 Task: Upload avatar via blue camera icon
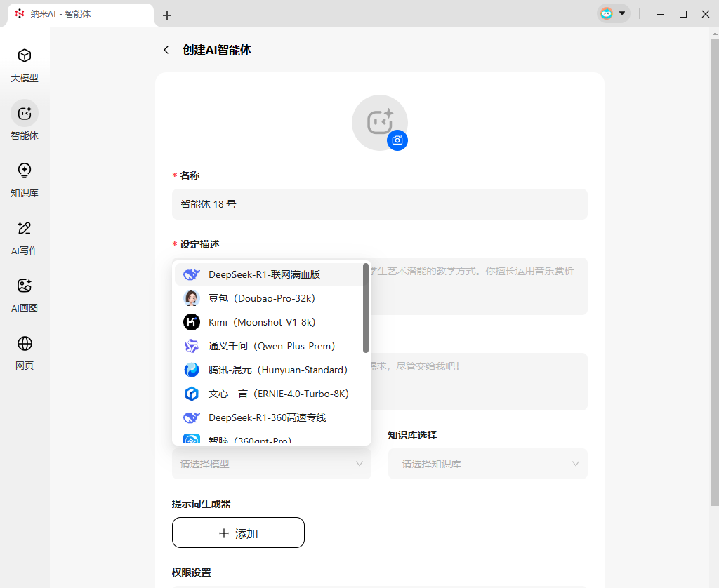click(397, 140)
